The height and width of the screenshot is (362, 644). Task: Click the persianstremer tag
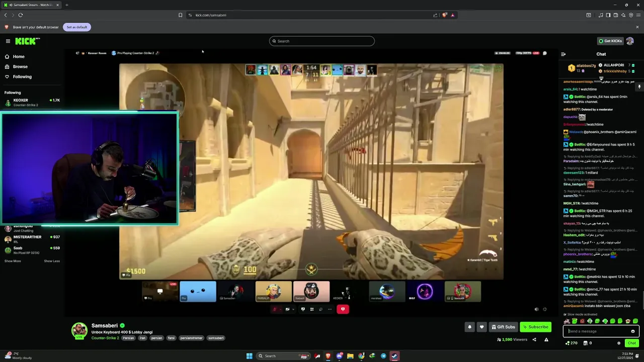point(191,338)
